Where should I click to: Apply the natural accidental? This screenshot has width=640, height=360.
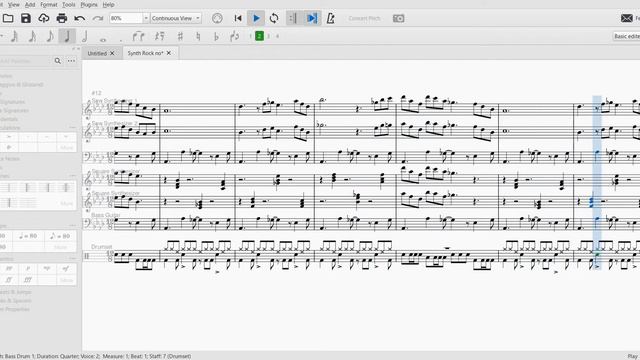[x=198, y=36]
